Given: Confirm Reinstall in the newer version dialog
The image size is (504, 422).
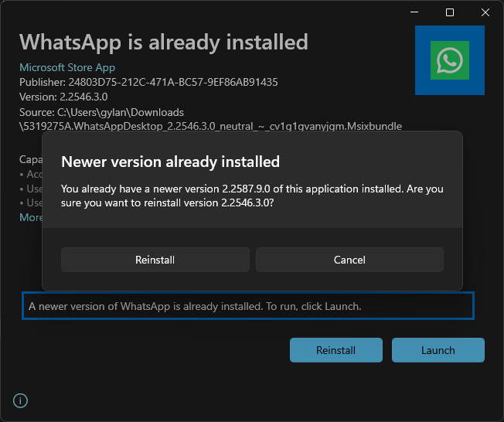Looking at the screenshot, I should [x=155, y=260].
